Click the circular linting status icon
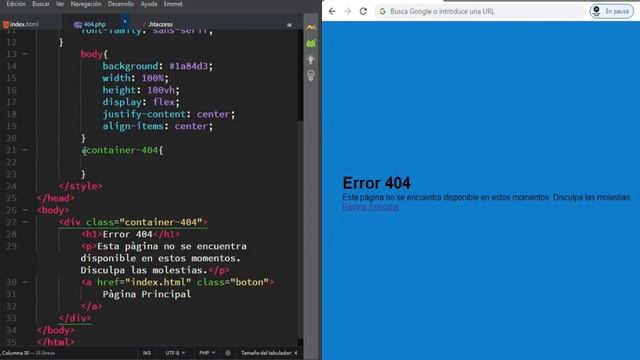 pos(228,353)
